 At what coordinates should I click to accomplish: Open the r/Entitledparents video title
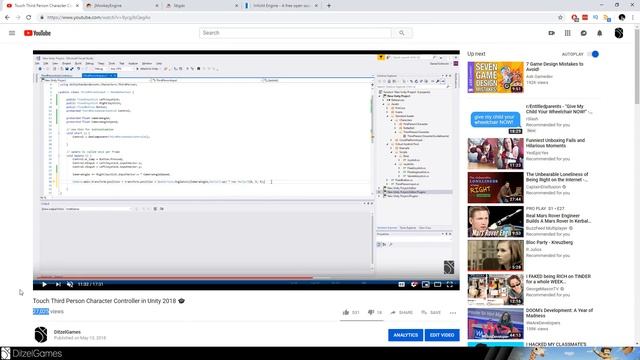coord(559,109)
